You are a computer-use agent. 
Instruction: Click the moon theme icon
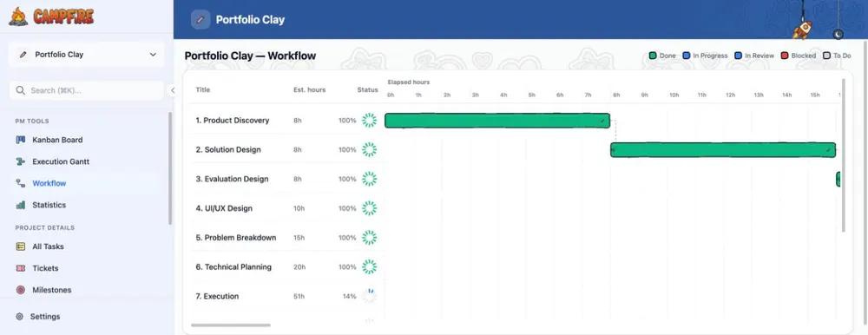838,35
